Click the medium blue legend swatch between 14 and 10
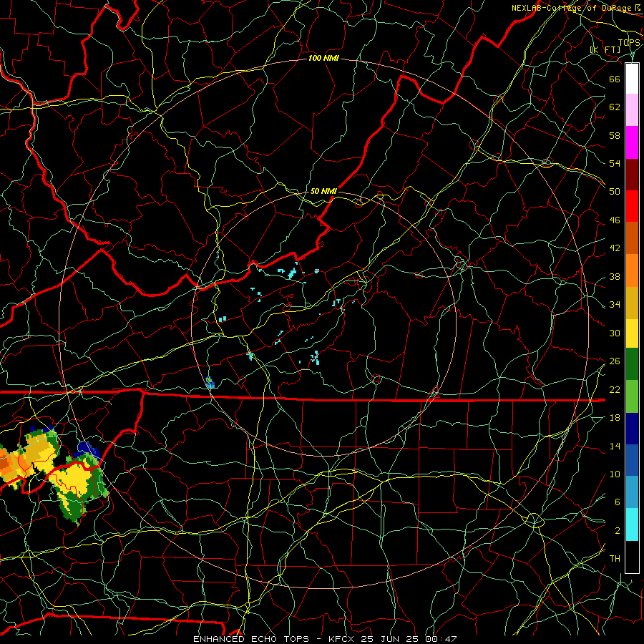 [632, 460]
